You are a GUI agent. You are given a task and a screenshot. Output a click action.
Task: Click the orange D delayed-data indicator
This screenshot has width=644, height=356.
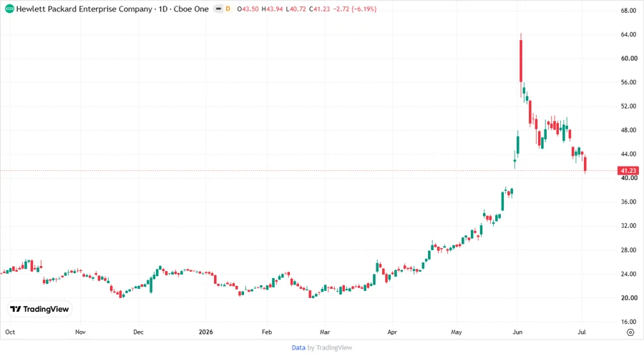click(x=228, y=9)
